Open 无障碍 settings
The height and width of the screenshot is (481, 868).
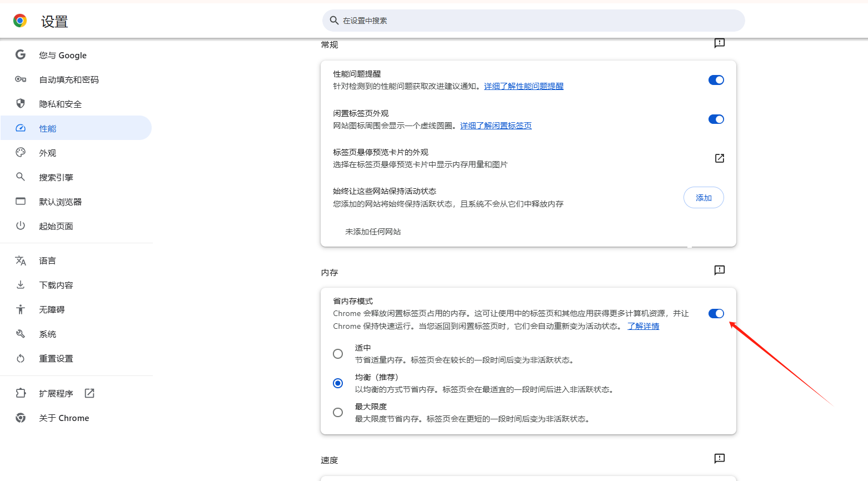[x=76, y=309]
